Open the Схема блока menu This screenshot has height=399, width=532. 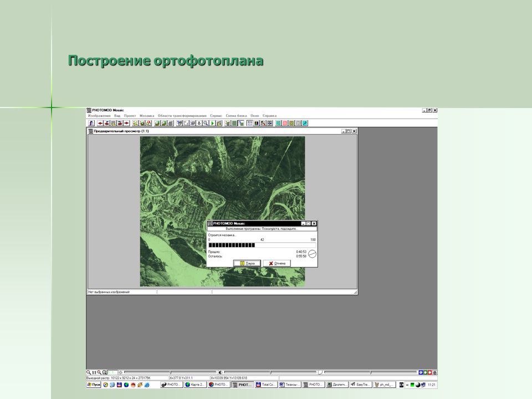(236, 116)
